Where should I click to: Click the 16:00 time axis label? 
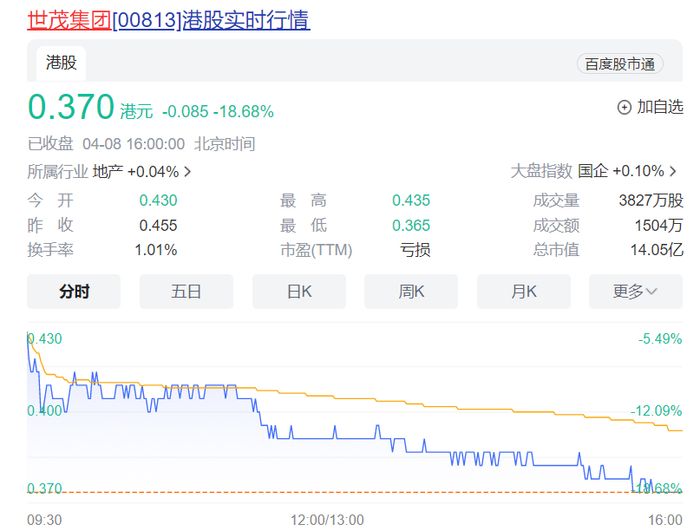[665, 520]
